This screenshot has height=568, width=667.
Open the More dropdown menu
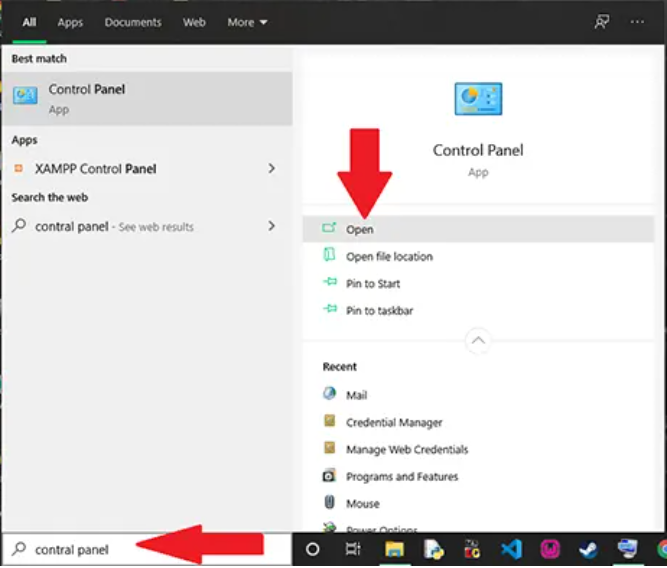point(247,22)
